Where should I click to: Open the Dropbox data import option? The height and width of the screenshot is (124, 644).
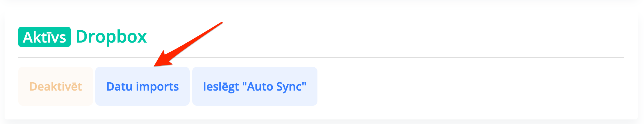(x=142, y=86)
